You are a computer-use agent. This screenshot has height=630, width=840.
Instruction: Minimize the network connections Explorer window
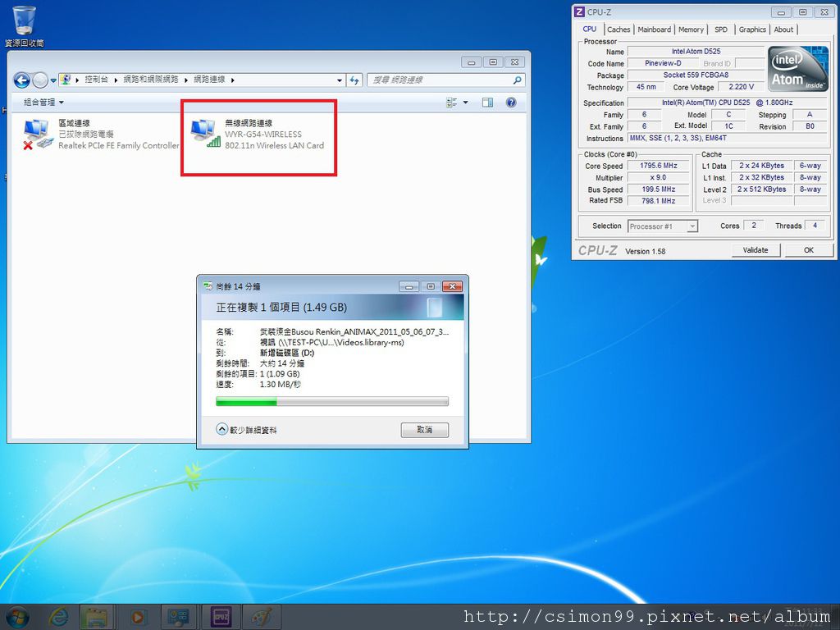[x=472, y=62]
